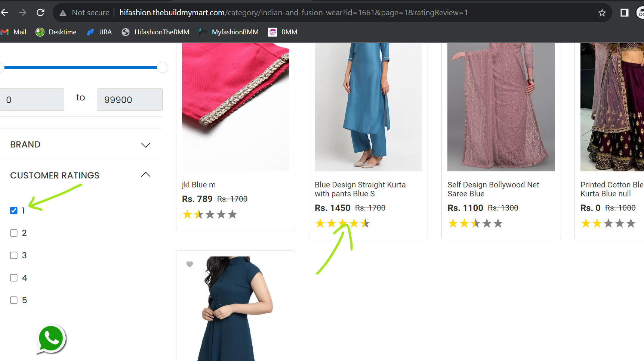
Task: Go forward to next page
Action: pos(22,13)
